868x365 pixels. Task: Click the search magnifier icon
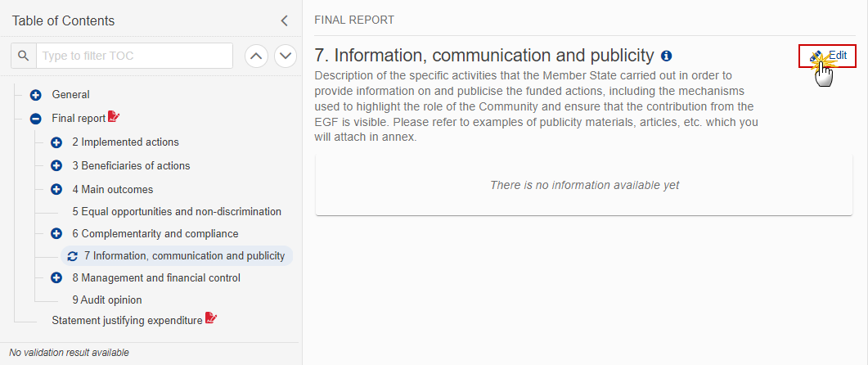24,56
